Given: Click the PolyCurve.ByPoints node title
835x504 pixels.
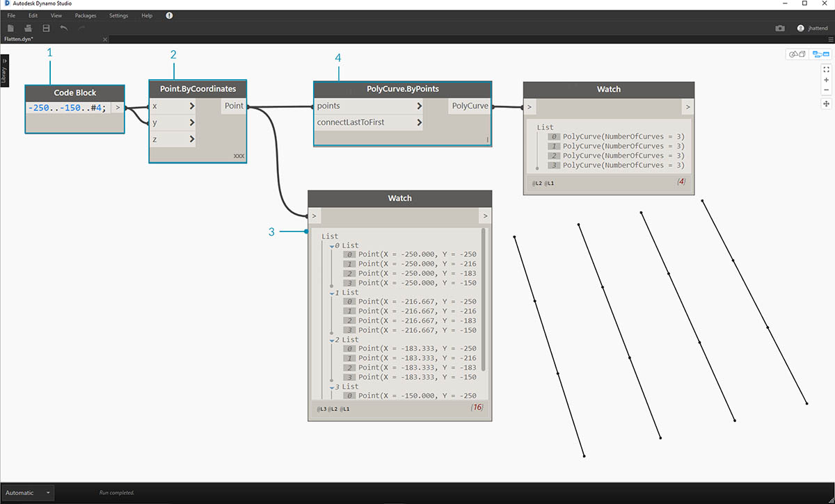Looking at the screenshot, I should click(x=403, y=90).
